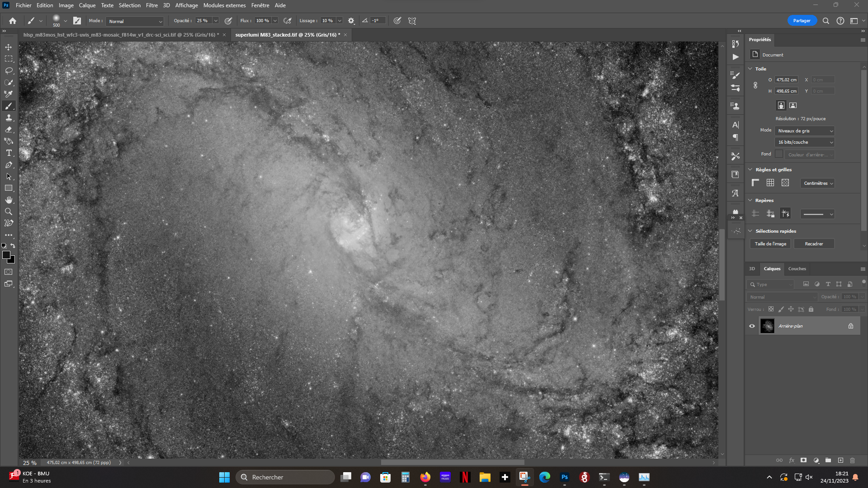The height and width of the screenshot is (488, 868).
Task: Click the Taille de l'image button
Action: (x=770, y=244)
